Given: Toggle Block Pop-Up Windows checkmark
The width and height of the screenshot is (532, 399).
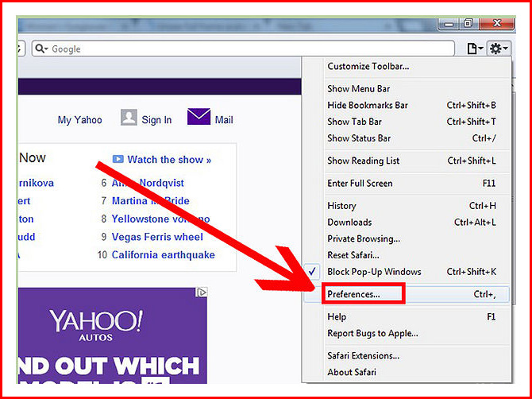Looking at the screenshot, I should [314, 272].
